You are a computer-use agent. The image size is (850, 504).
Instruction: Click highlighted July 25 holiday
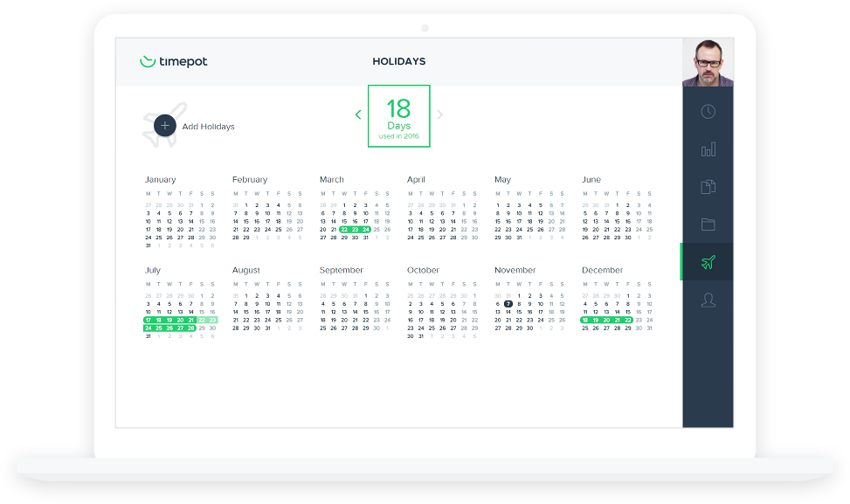tap(159, 328)
